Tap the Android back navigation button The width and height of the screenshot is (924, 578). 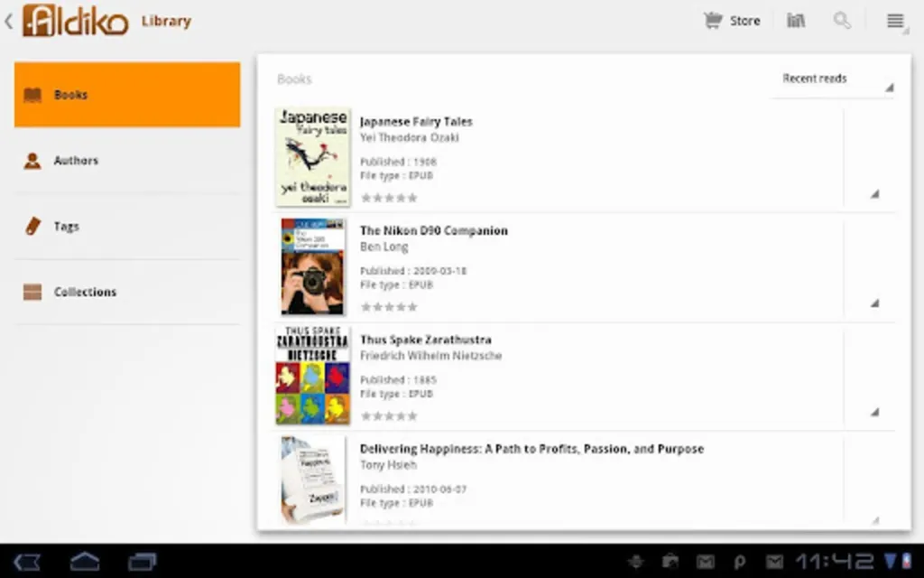[x=26, y=562]
